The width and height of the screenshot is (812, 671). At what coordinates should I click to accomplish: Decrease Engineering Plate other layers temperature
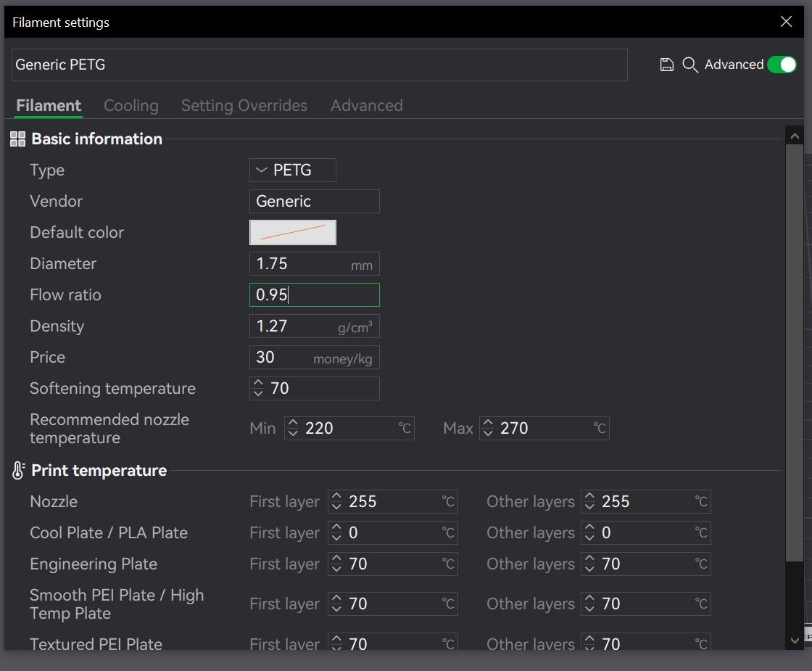tap(589, 569)
